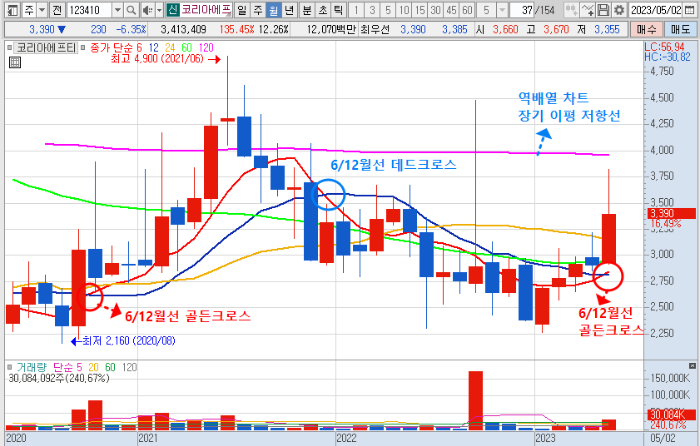Click the 3,355 low price value
Screen dimensions: 700x446
tap(607, 29)
